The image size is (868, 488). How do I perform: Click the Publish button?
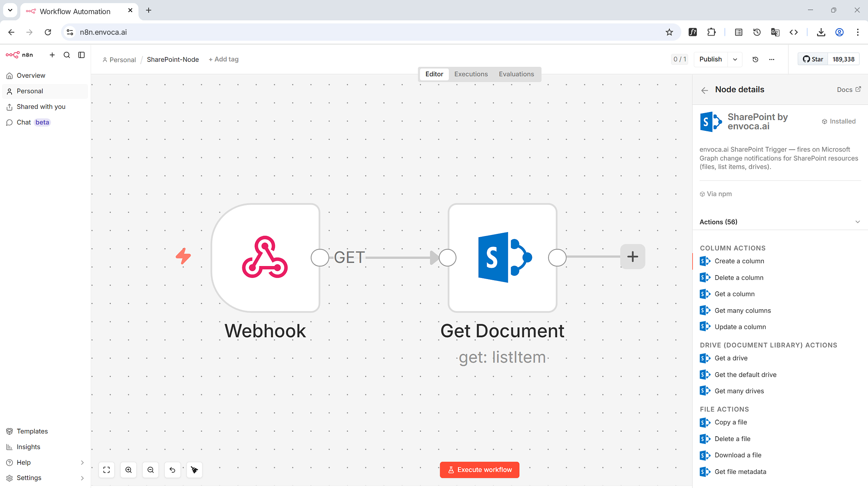pos(710,59)
